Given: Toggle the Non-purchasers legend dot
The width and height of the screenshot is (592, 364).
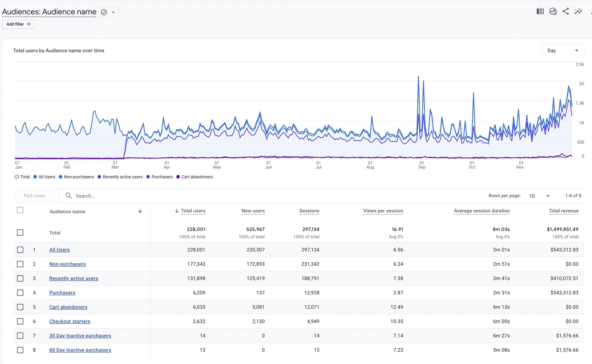Looking at the screenshot, I should tap(60, 177).
